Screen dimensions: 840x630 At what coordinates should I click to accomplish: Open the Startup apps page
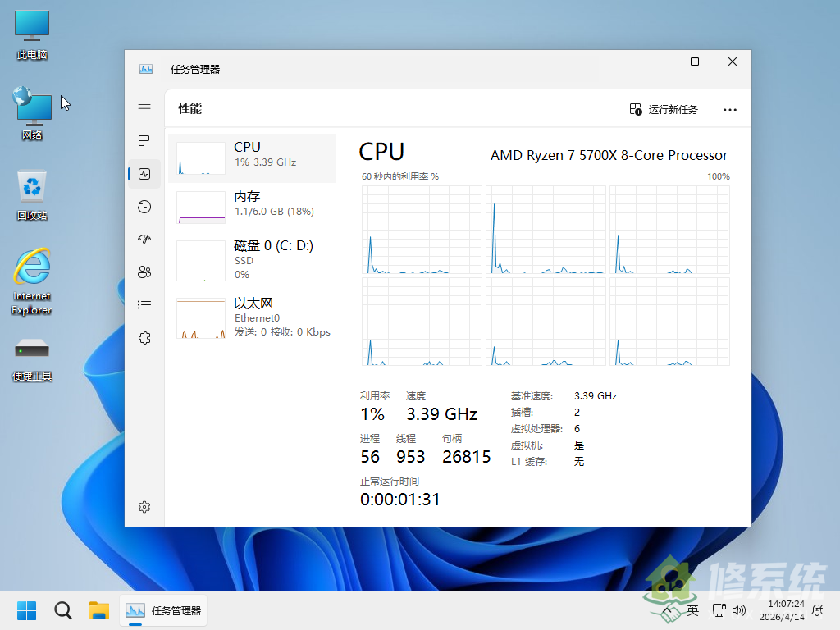click(x=144, y=239)
